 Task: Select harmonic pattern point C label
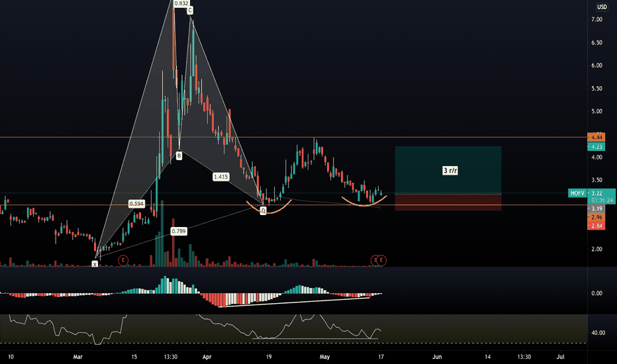[x=189, y=11]
